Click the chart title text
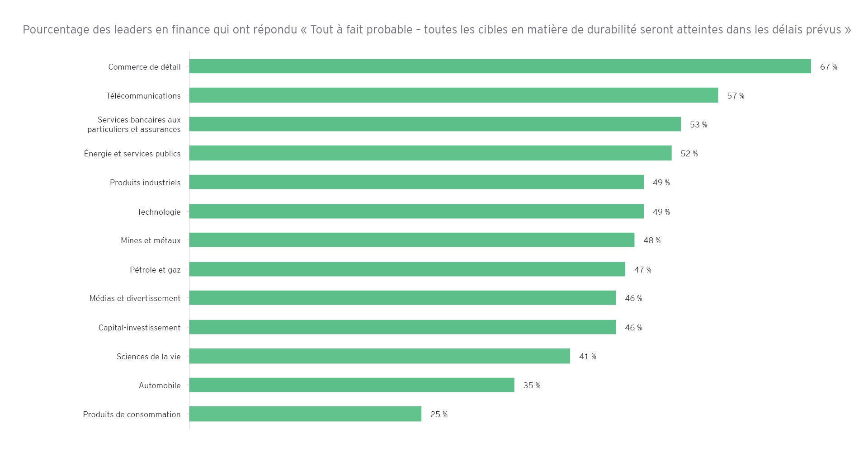Screen dimensions: 868x461 (x=437, y=30)
